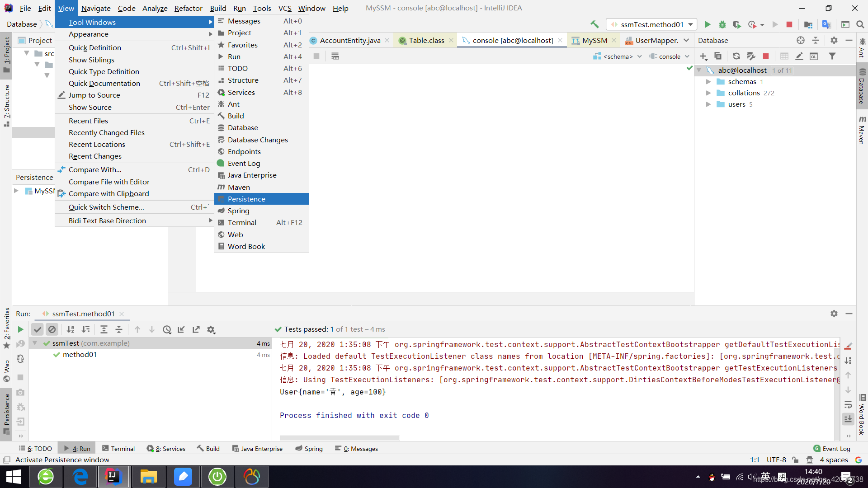The image size is (868, 488).
Task: Open data source properties with the wrench icon
Action: coord(751,56)
